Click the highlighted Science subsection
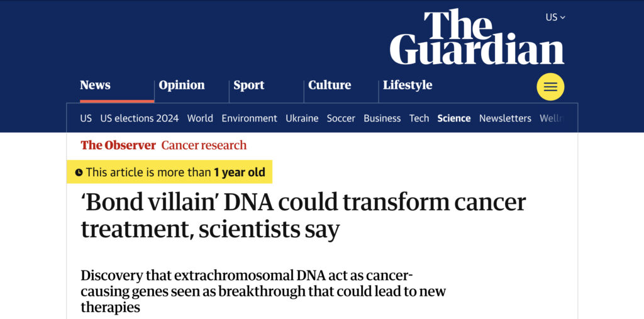This screenshot has height=319, width=644. [x=454, y=118]
